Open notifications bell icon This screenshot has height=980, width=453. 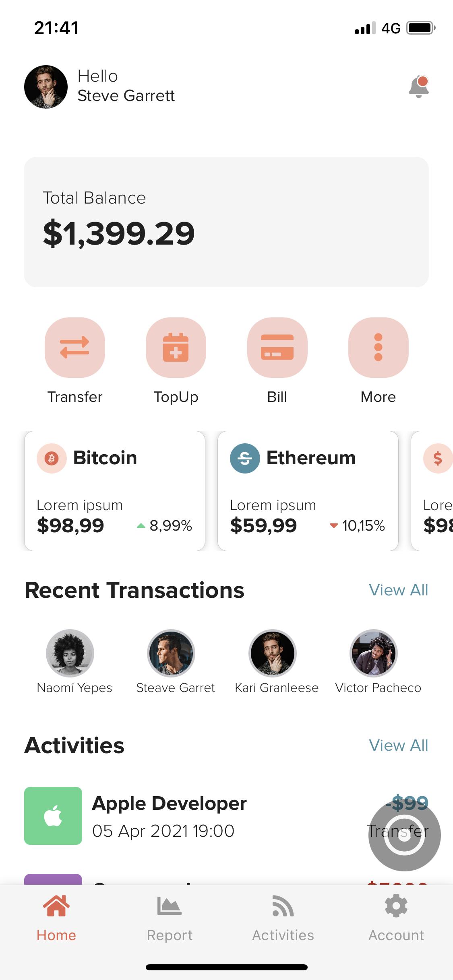[419, 86]
